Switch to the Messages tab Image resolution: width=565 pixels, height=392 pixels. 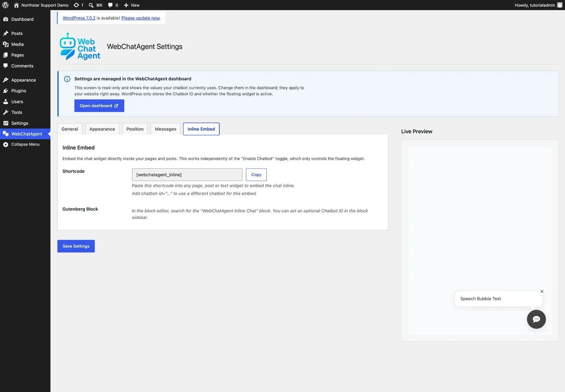tap(166, 129)
